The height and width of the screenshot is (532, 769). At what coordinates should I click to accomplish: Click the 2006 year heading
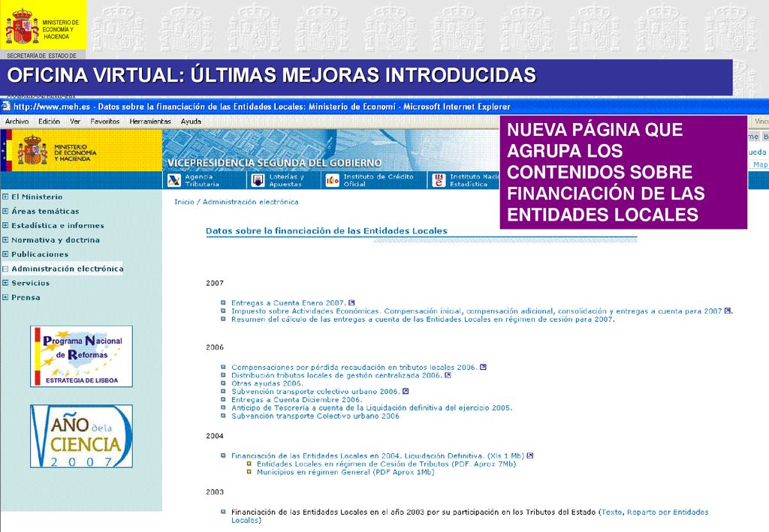point(215,347)
